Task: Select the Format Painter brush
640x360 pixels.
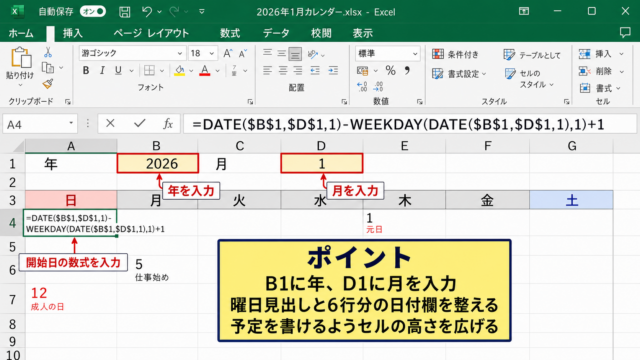Action: tap(48, 84)
